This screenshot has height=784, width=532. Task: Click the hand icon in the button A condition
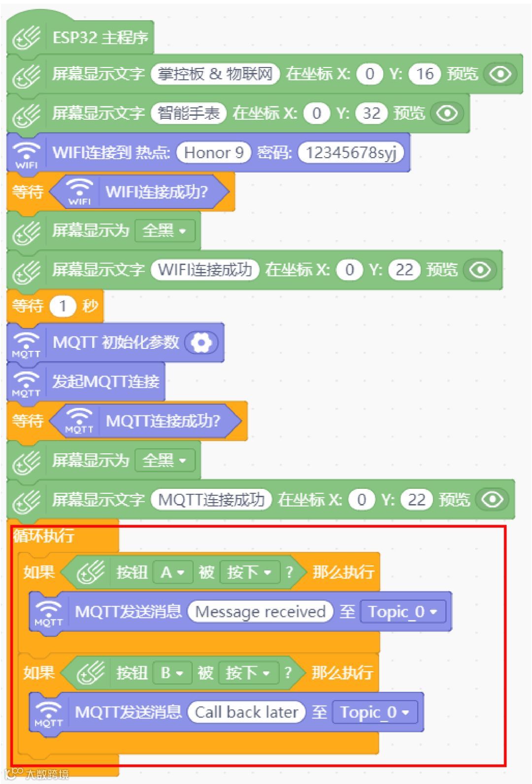[x=91, y=572]
